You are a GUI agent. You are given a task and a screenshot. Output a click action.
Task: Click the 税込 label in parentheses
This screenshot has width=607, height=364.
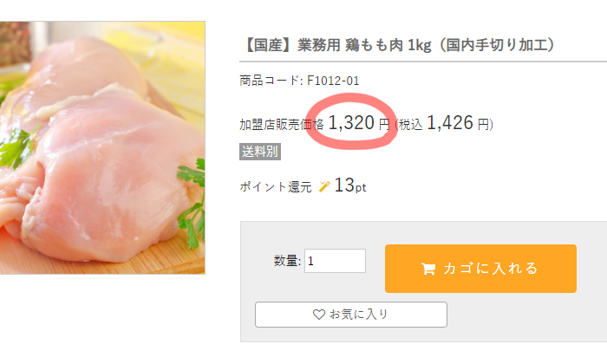click(x=410, y=125)
